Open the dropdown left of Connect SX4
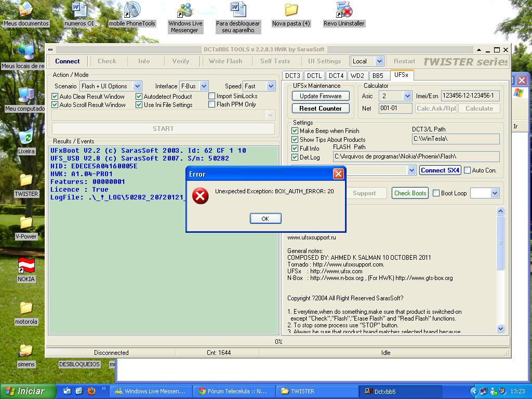 [411, 170]
